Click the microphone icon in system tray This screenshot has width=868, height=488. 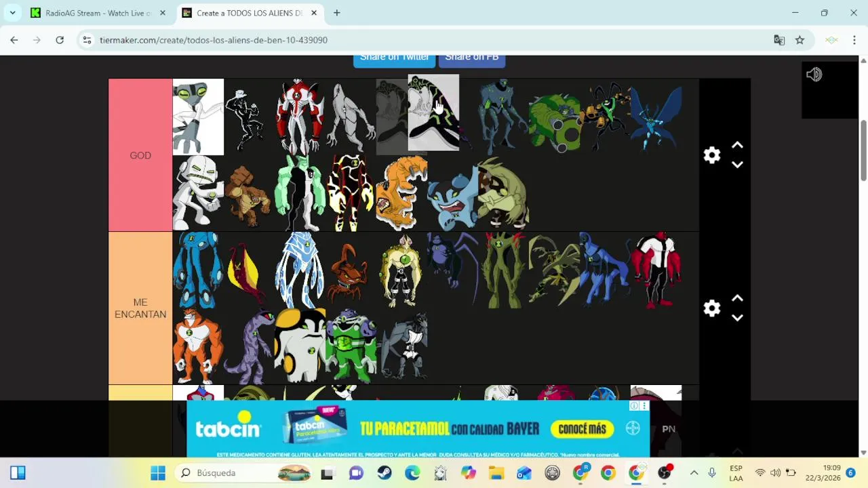click(712, 473)
